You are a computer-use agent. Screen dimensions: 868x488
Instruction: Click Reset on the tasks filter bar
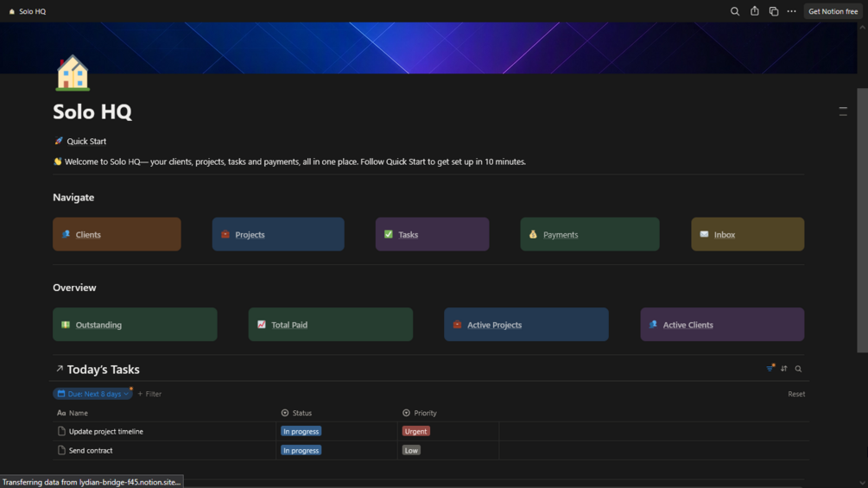[x=796, y=394]
